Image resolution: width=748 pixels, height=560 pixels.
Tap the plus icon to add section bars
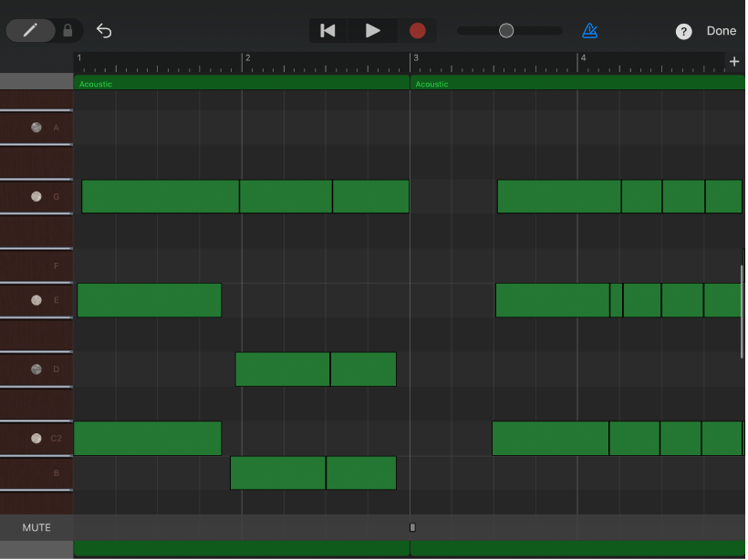pos(734,61)
